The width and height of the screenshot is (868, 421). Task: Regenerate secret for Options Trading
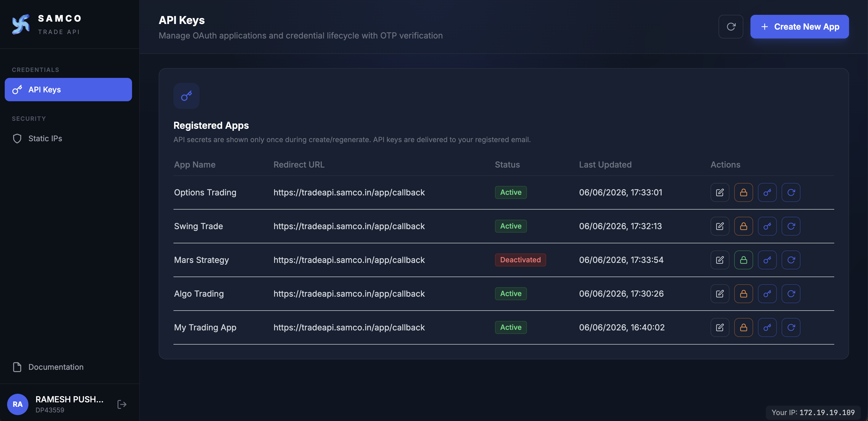click(791, 192)
